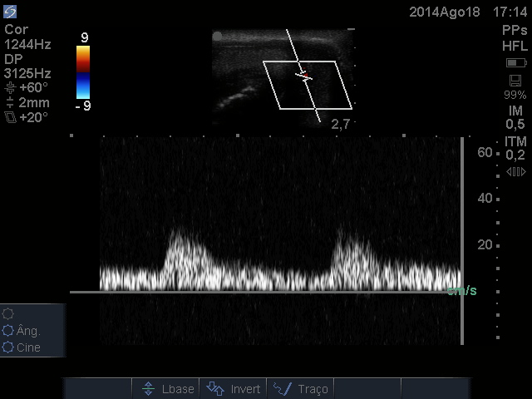Click the Lbase baseline arrows icon
The height and width of the screenshot is (399, 532).
point(148,388)
